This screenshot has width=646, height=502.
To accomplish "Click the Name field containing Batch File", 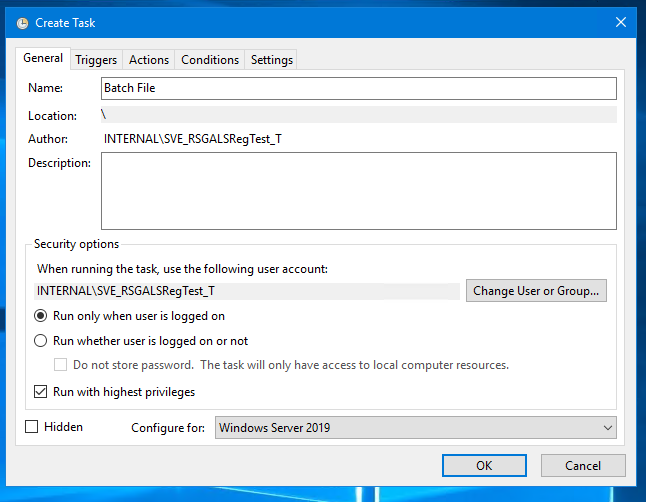I will coord(358,88).
